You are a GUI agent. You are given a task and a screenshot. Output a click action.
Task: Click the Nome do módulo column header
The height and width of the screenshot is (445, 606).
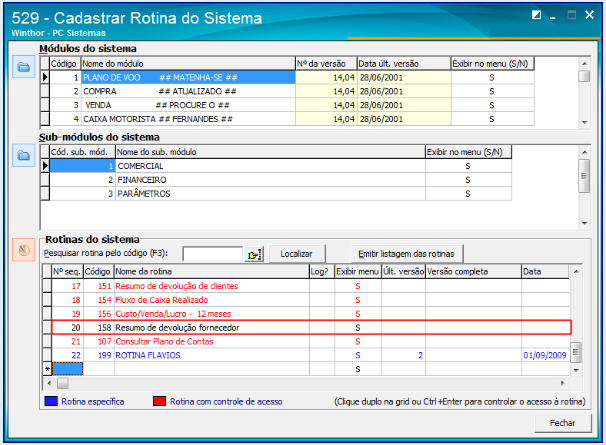(x=188, y=64)
